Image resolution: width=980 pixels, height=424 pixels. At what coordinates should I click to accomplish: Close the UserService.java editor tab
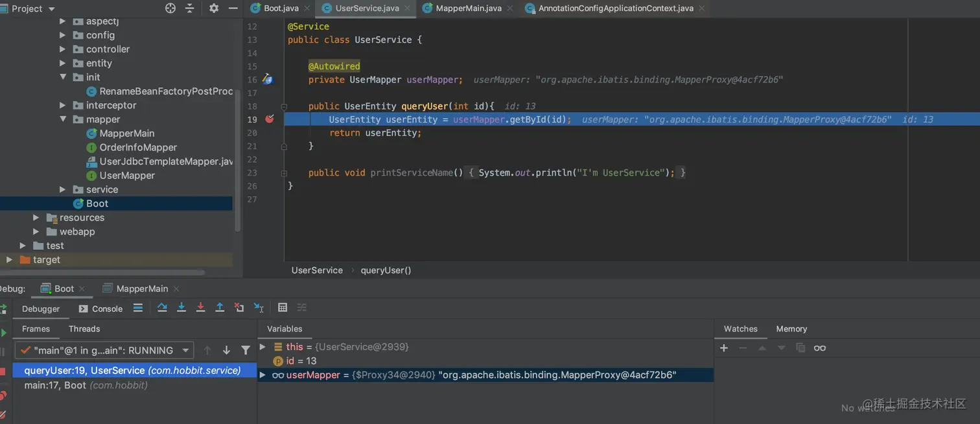point(407,8)
